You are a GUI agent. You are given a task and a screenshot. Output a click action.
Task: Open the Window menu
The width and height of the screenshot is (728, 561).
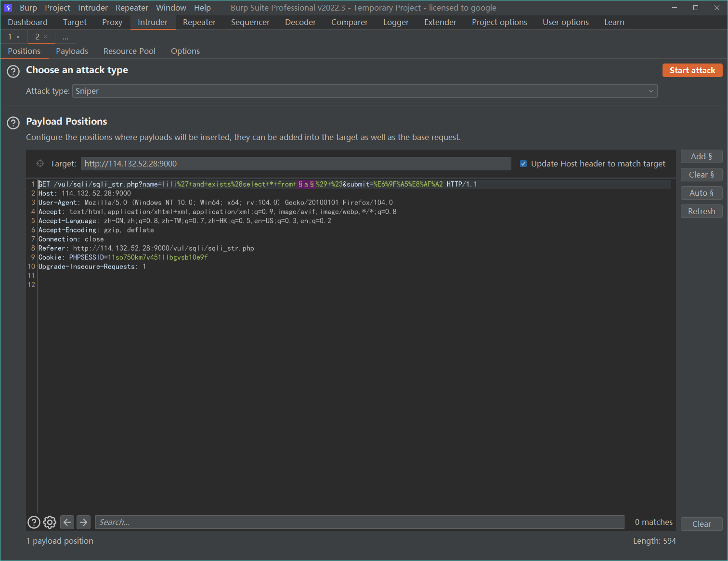(171, 8)
